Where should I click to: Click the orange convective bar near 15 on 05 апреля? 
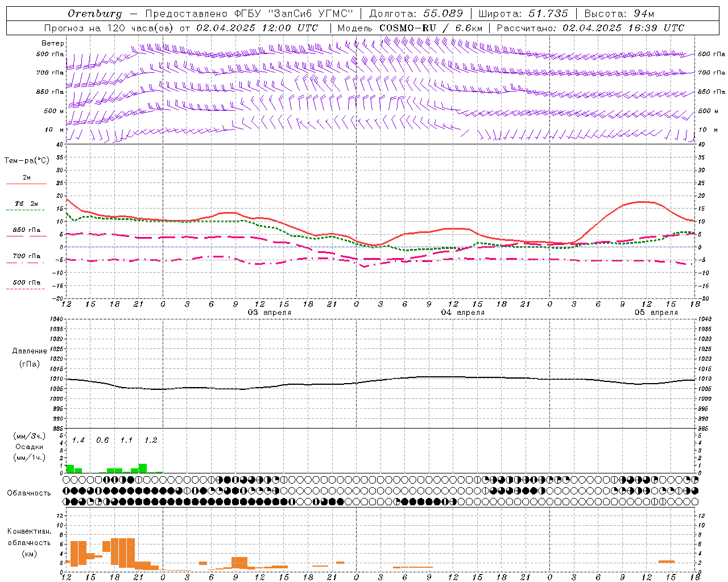[667, 562]
